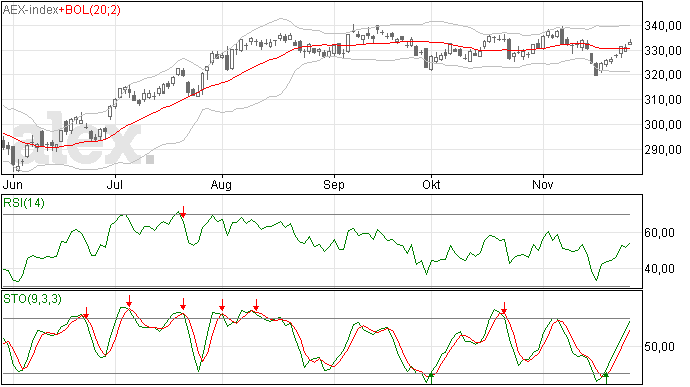Click the 60,00 RSI axis value

tap(659, 233)
